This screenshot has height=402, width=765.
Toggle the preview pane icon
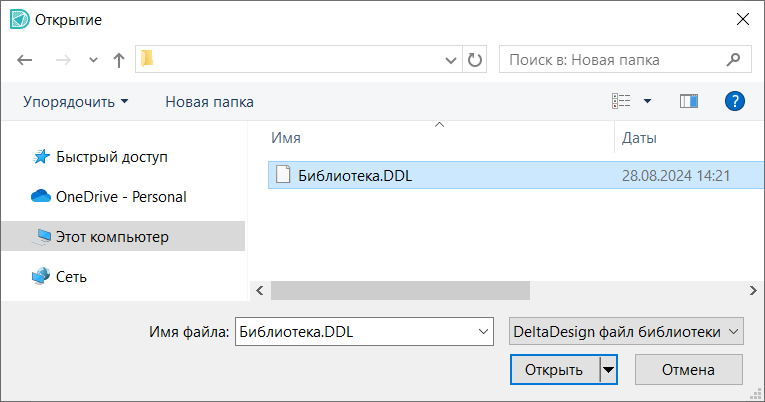coord(688,101)
